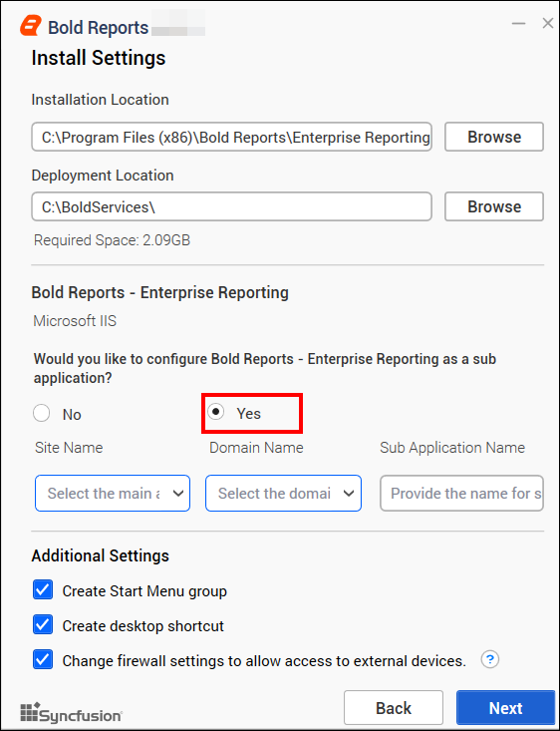Click the Bold Reports - Enterprise Reporting heading
560x731 pixels.
pyautogui.click(x=159, y=293)
